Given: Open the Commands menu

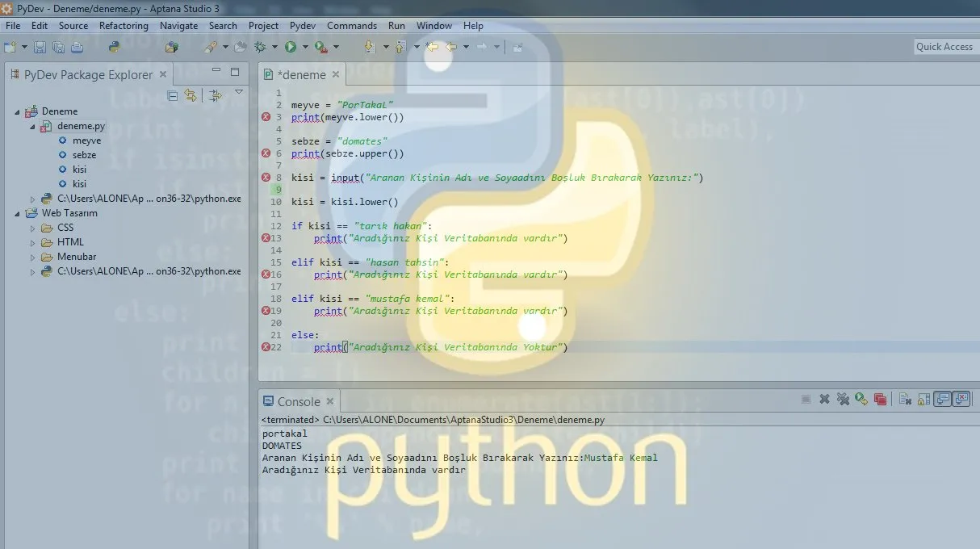Looking at the screenshot, I should (352, 26).
